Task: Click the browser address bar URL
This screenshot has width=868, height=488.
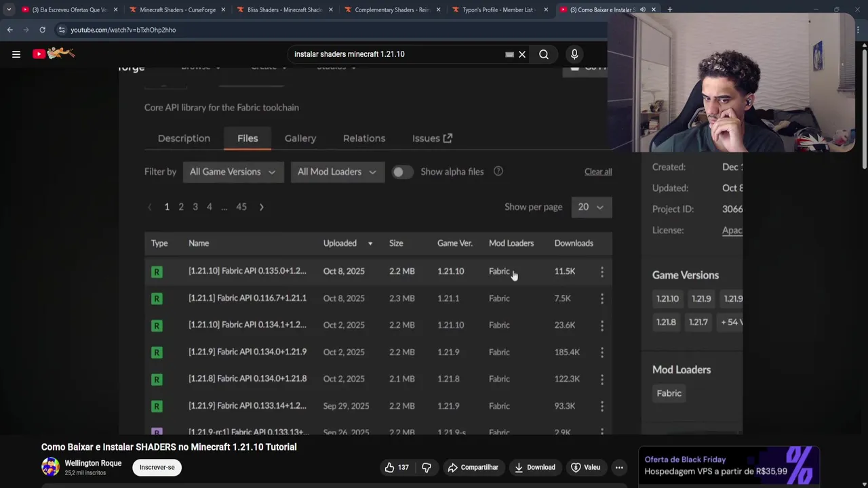Action: pos(123,30)
